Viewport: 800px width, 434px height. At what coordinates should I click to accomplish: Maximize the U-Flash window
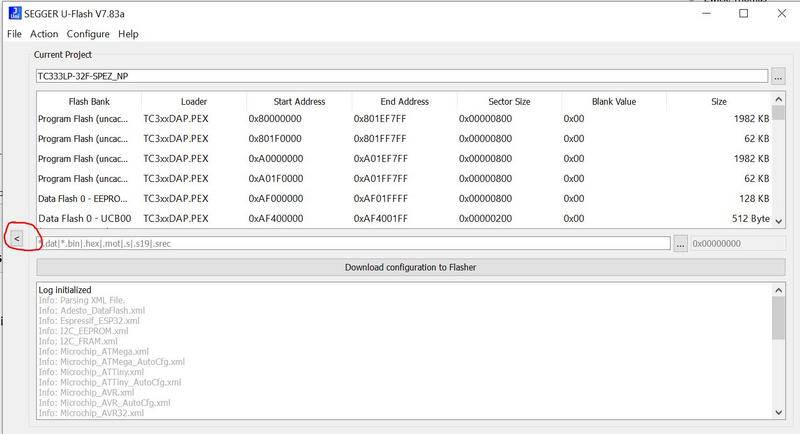pos(744,13)
